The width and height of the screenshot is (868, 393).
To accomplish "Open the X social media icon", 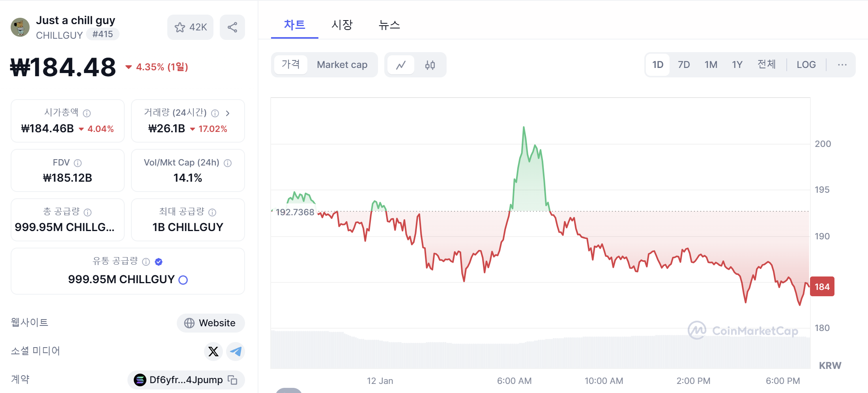I will point(213,351).
